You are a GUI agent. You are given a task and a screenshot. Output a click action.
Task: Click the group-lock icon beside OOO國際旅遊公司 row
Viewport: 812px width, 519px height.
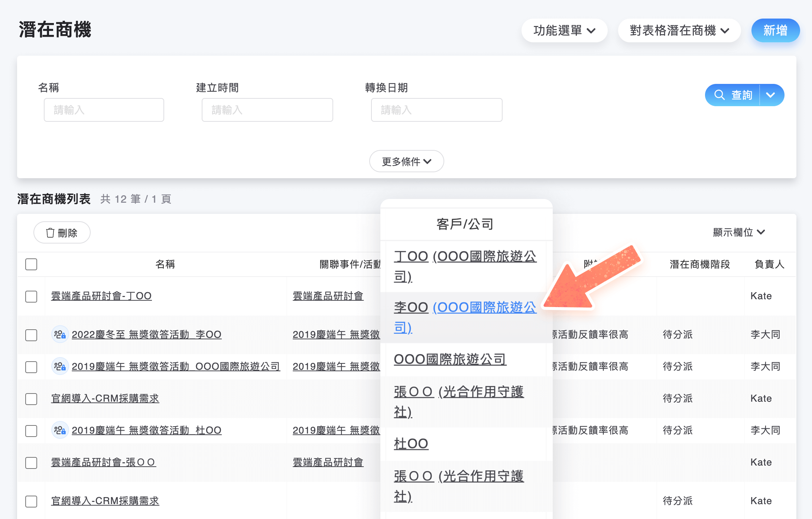coord(60,366)
